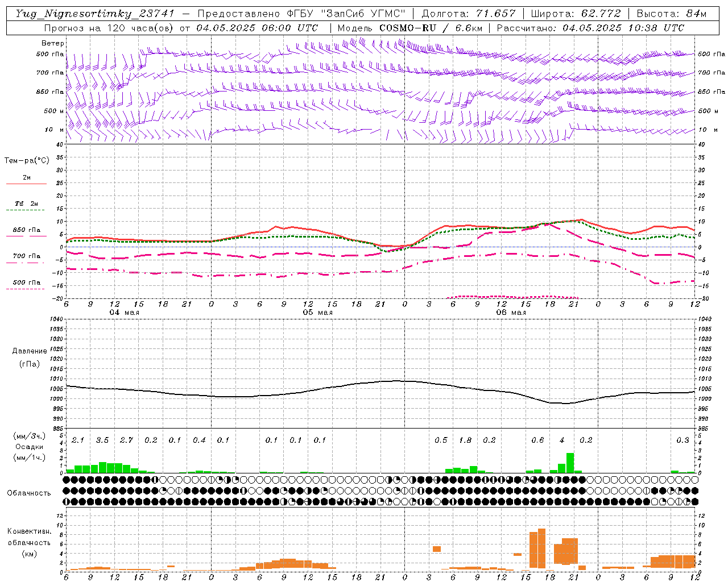Click the precipitation value 4 on 06 мая
This screenshot has width=728, height=582.
[562, 440]
